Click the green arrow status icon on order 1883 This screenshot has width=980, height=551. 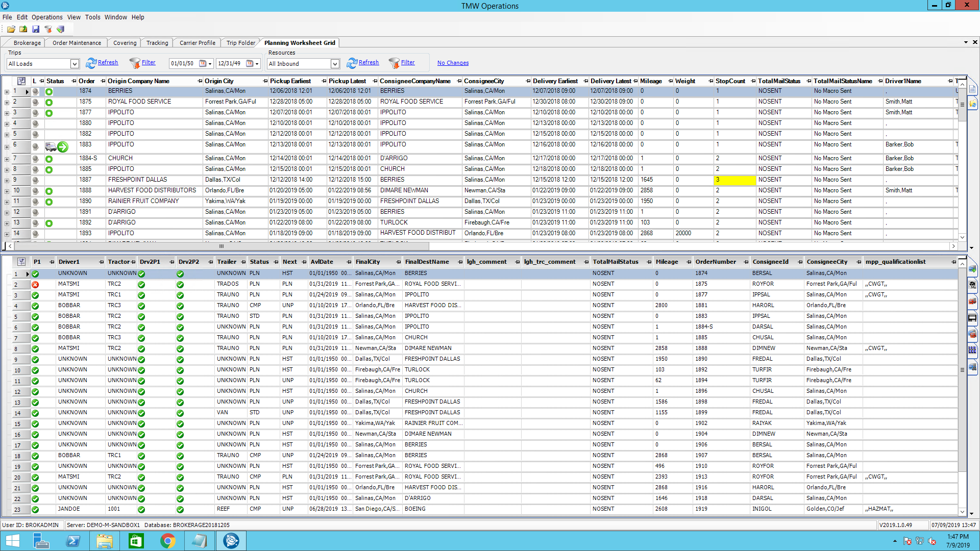(x=63, y=147)
